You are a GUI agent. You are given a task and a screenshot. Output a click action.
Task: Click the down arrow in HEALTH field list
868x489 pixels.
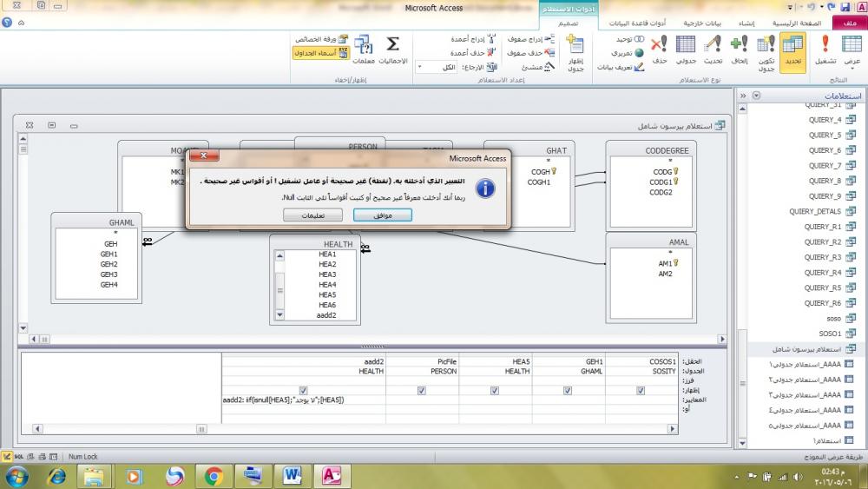coord(279,314)
